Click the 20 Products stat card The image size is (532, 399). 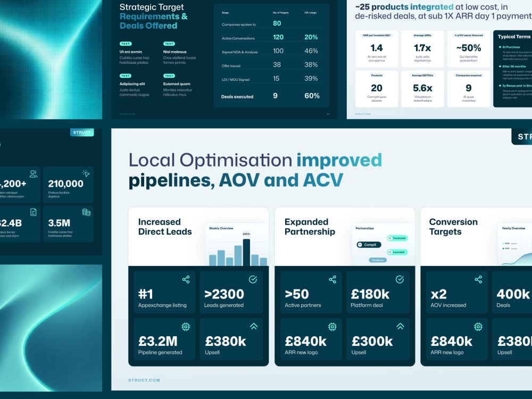point(377,89)
